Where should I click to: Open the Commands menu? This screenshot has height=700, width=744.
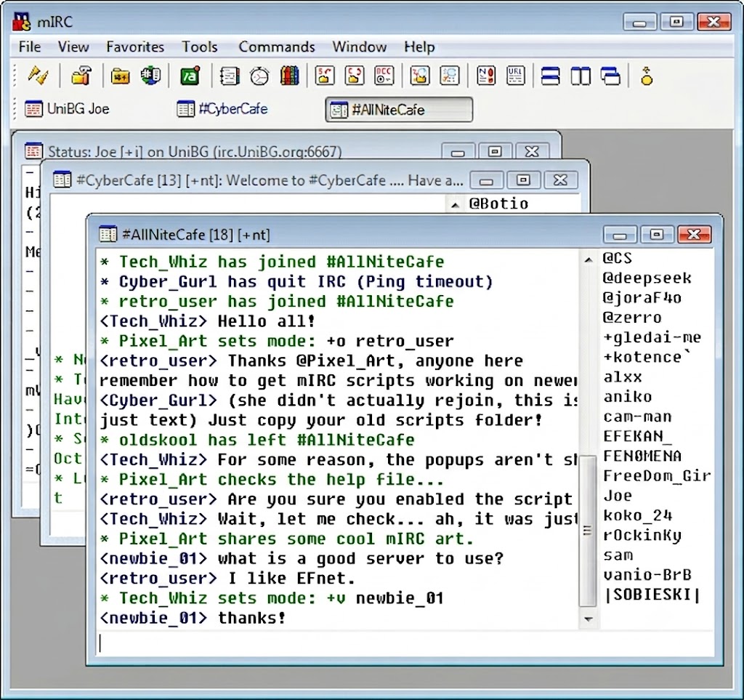(x=277, y=47)
